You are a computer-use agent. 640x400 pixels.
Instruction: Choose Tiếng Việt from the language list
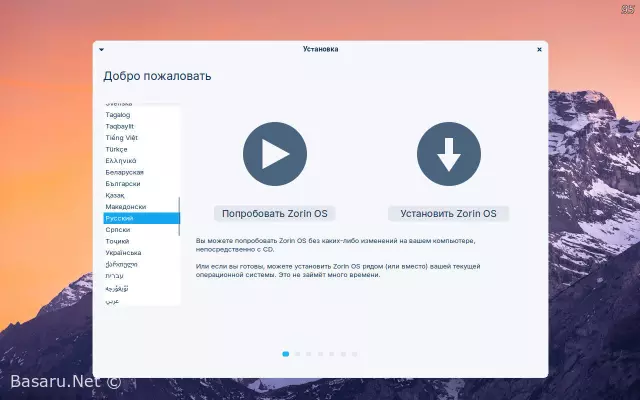pyautogui.click(x=141, y=138)
